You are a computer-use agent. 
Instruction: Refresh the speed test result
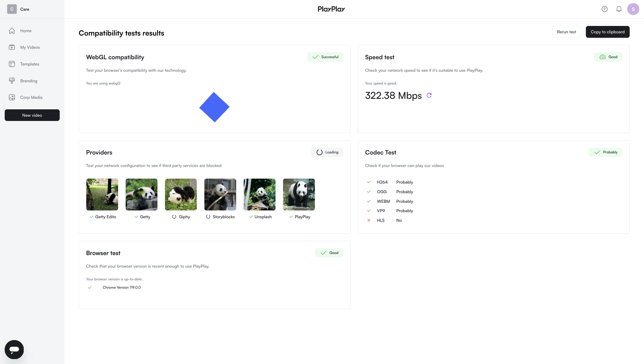[429, 95]
